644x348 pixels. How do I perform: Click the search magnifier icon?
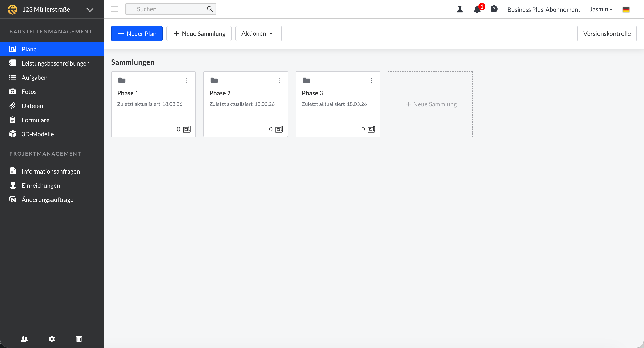coord(210,9)
